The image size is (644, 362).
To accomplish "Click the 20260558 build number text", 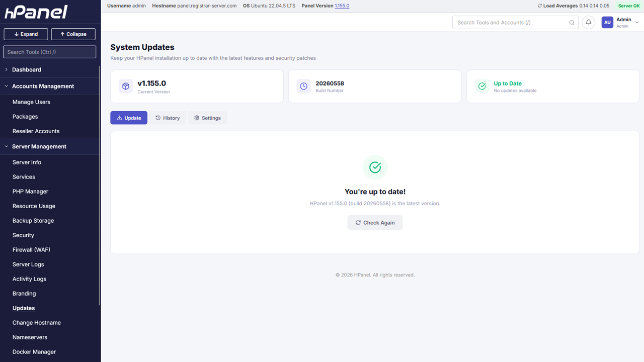I will pyautogui.click(x=330, y=83).
